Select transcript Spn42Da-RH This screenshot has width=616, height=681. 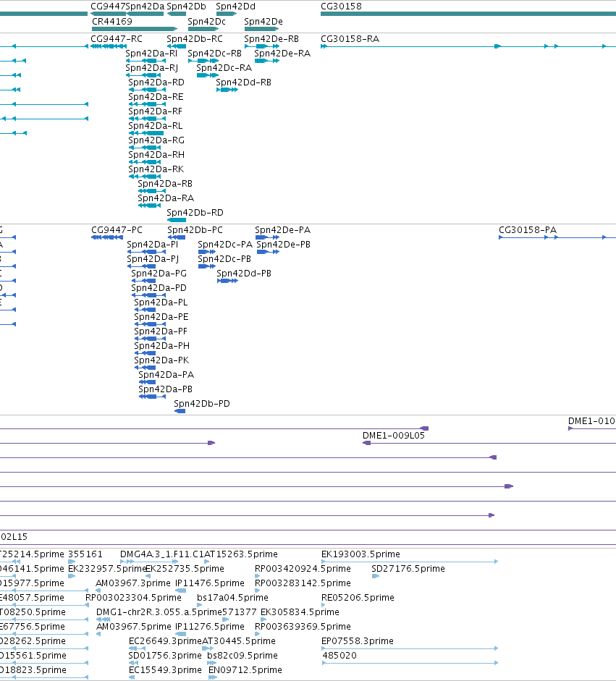pyautogui.click(x=156, y=155)
